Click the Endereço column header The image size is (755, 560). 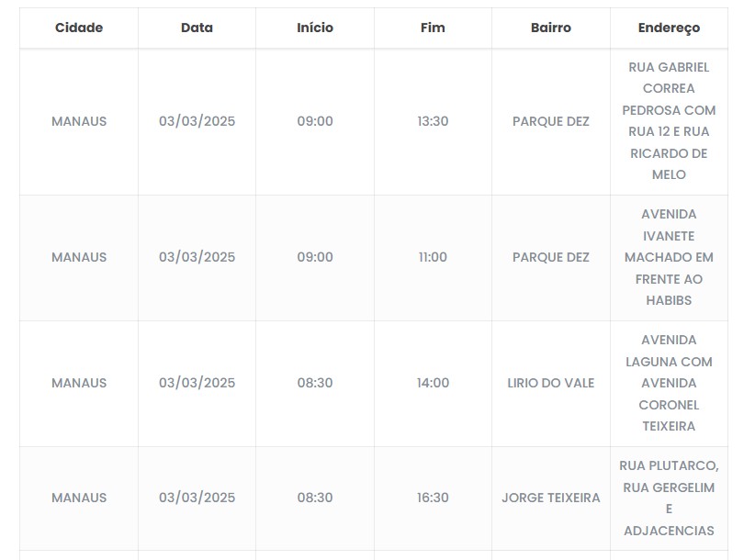669,28
